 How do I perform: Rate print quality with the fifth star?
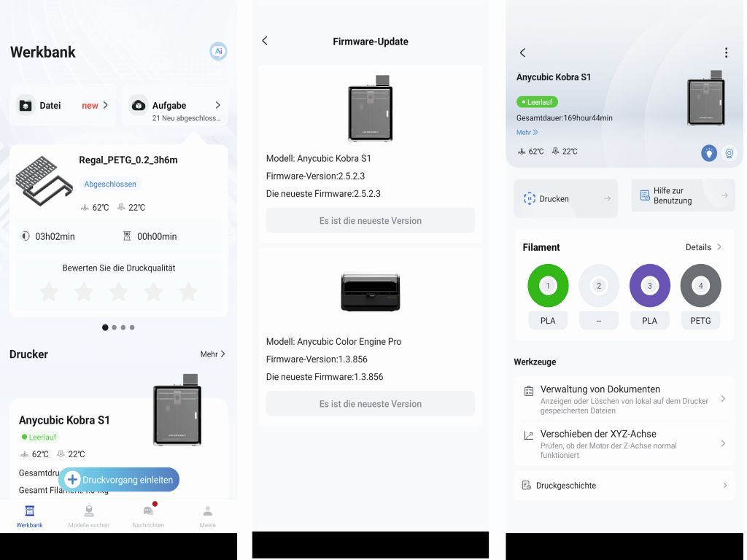coord(188,292)
